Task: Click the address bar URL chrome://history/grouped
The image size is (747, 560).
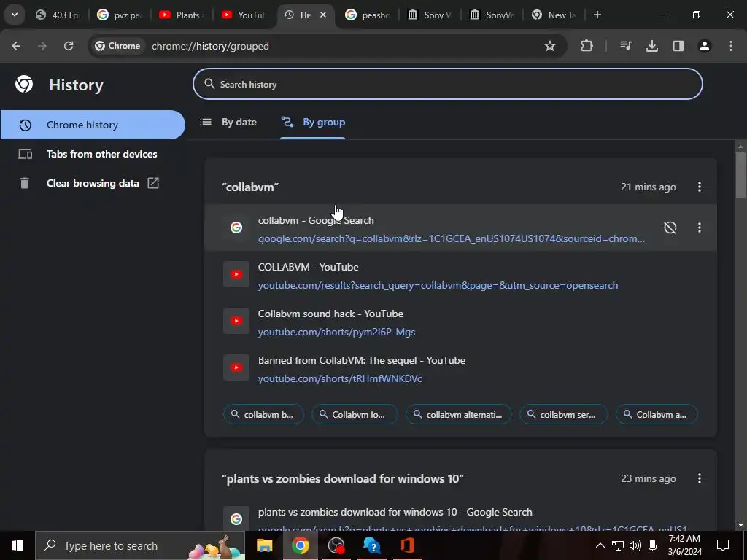Action: click(210, 46)
